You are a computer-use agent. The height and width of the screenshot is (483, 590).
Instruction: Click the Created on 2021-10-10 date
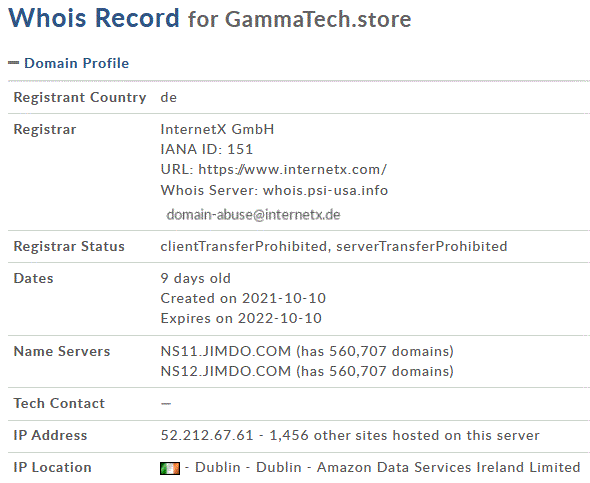243,298
